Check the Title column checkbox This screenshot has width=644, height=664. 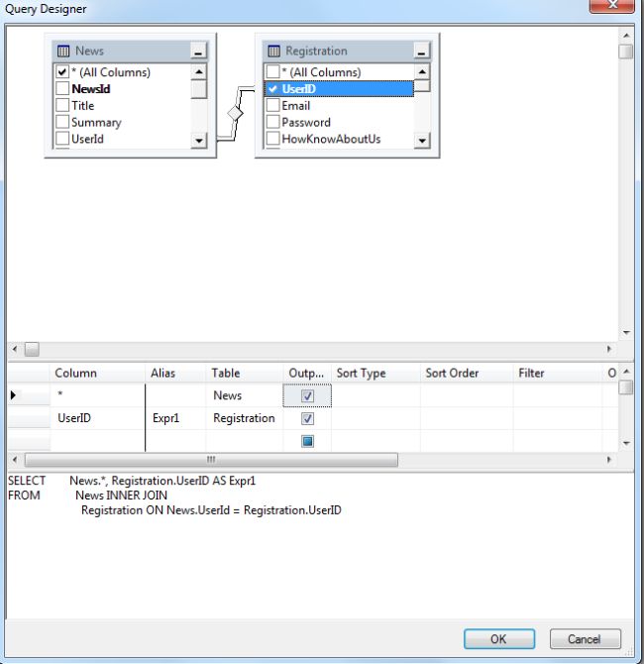click(62, 105)
